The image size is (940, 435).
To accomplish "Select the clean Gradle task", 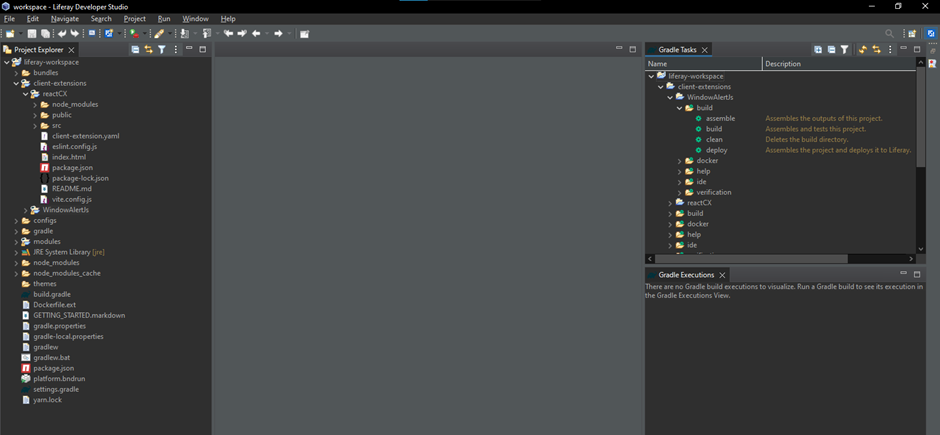I will (714, 140).
